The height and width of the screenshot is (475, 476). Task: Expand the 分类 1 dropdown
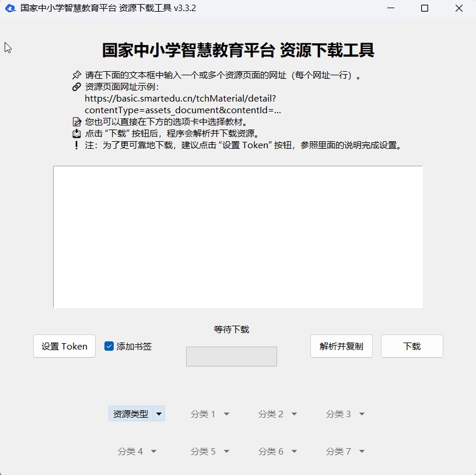[x=210, y=414]
